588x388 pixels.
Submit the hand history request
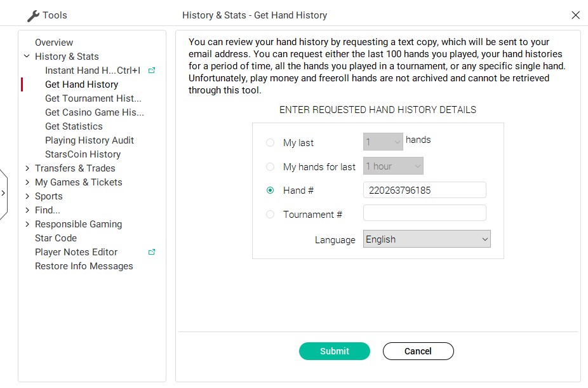point(335,351)
